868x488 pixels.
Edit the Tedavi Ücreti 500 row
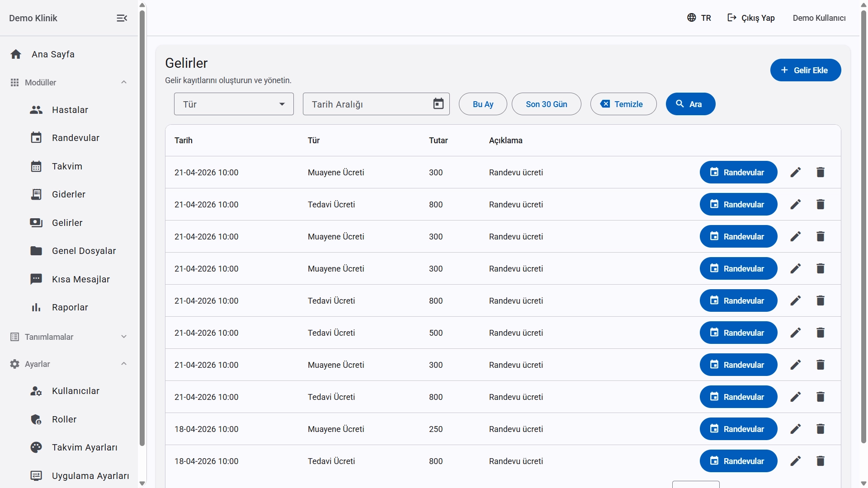tap(796, 333)
